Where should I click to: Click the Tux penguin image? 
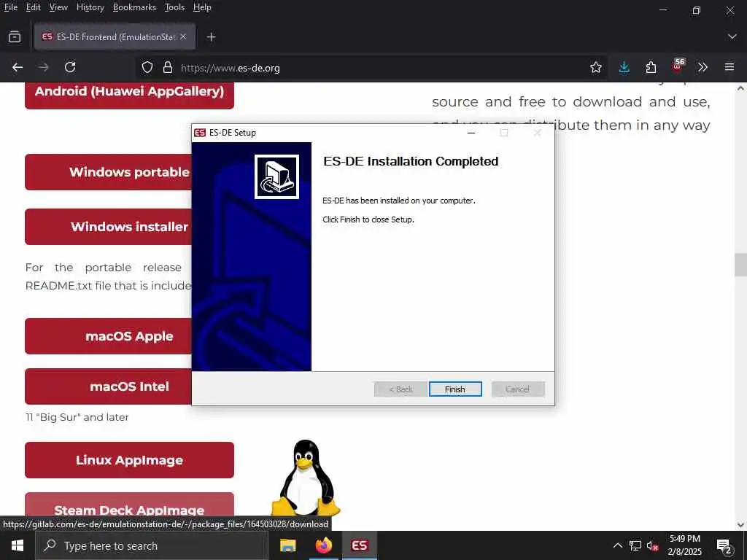(306, 478)
